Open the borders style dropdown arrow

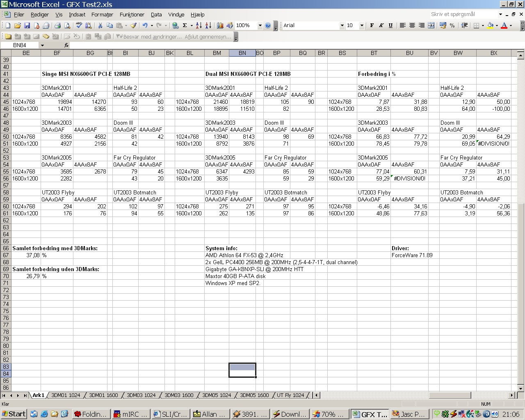(483, 25)
